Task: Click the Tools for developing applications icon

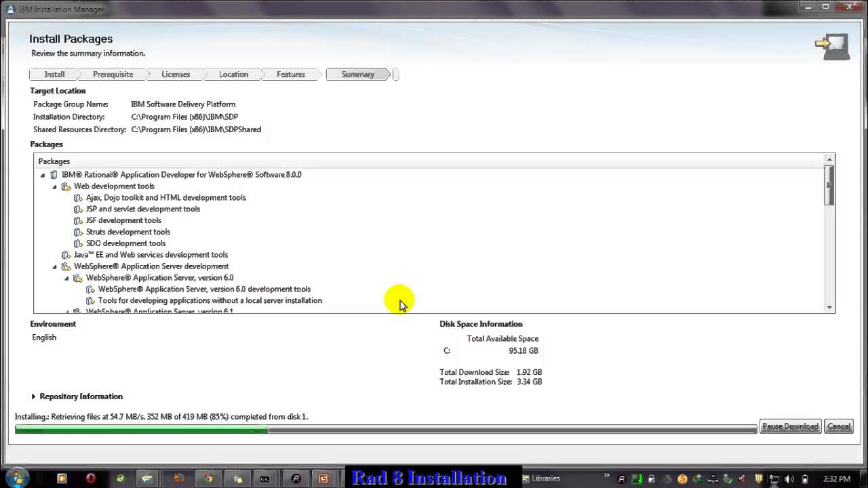Action: 90,301
